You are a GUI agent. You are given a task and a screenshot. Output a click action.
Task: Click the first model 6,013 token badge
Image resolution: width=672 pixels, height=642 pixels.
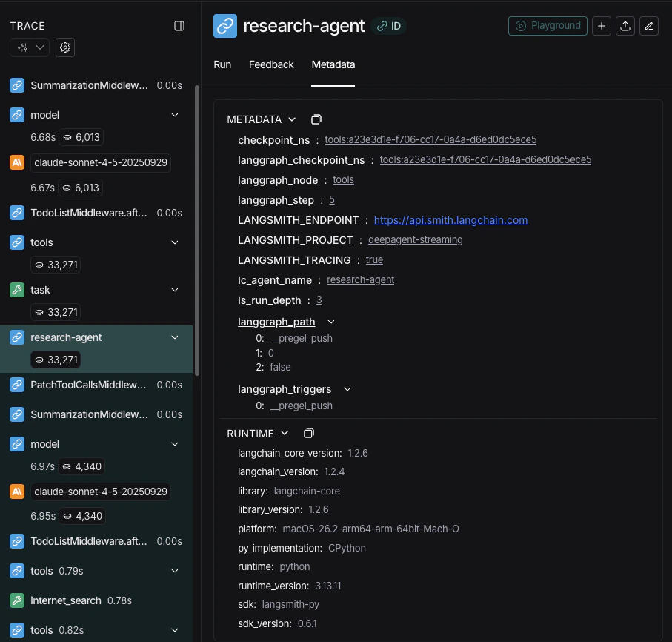[x=81, y=138]
